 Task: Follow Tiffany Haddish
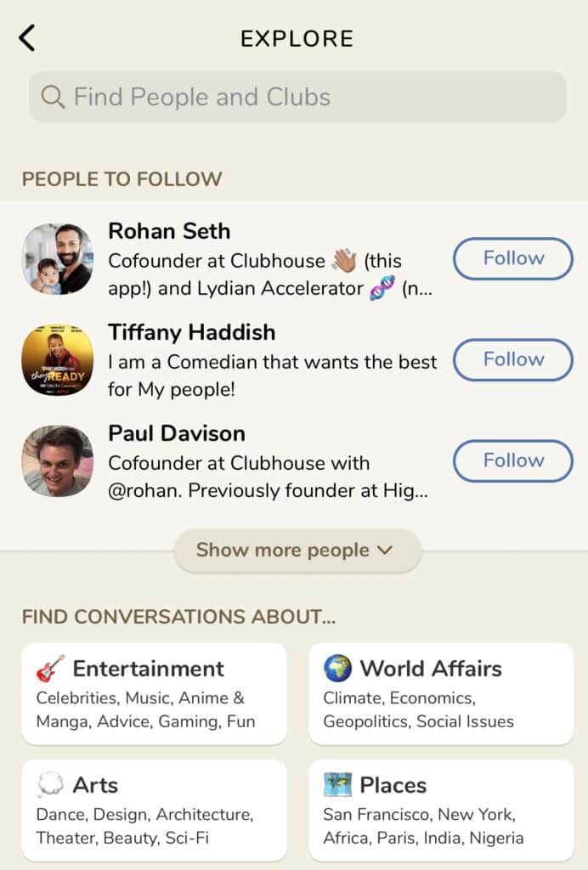pos(513,359)
